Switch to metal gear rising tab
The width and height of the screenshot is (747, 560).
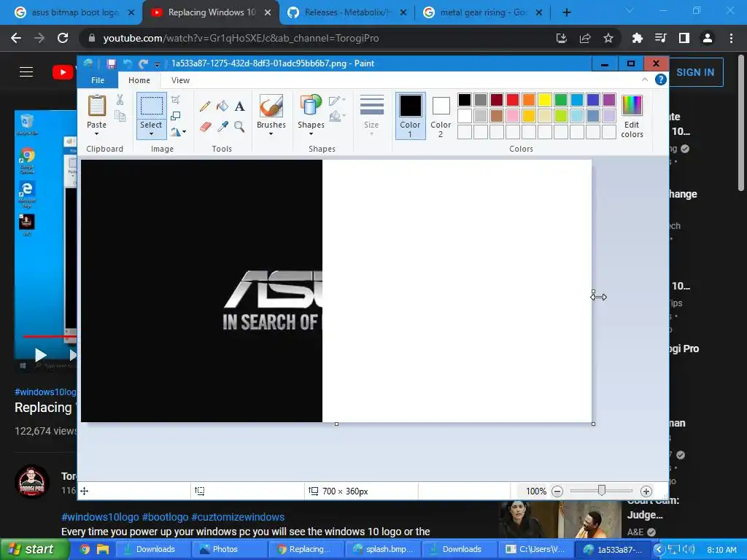click(483, 12)
